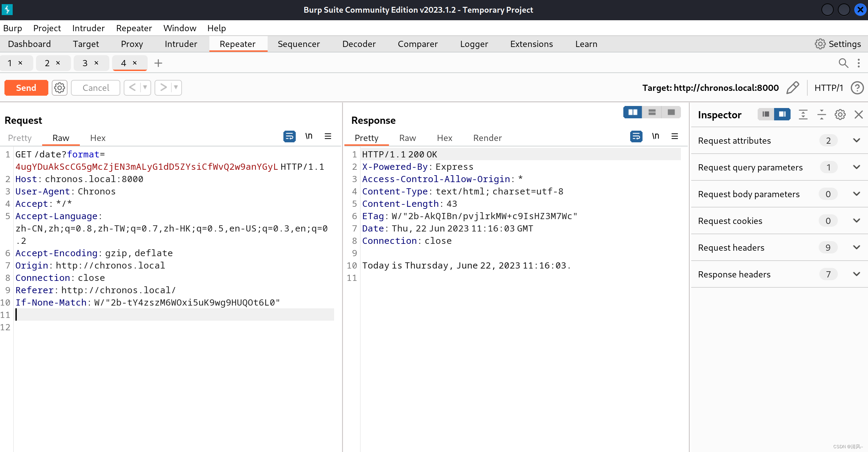Open Repeater help question mark icon
868x452 pixels.
point(857,88)
